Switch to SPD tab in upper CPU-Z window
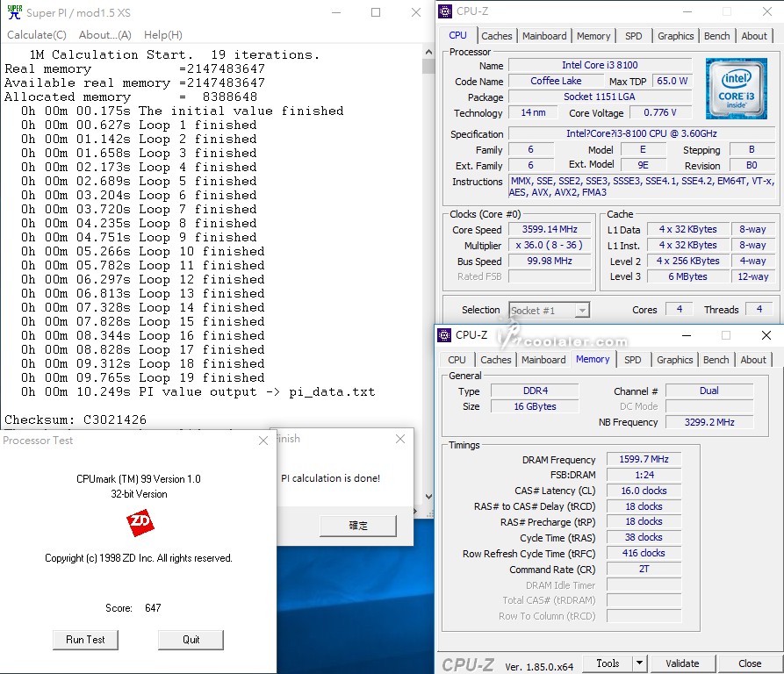784x674 pixels. [x=634, y=36]
